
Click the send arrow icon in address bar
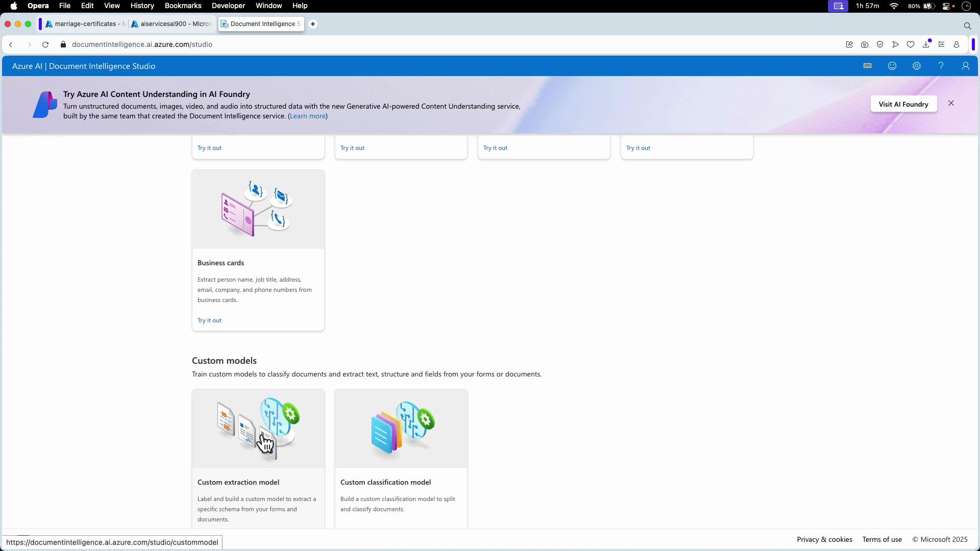pyautogui.click(x=895, y=45)
